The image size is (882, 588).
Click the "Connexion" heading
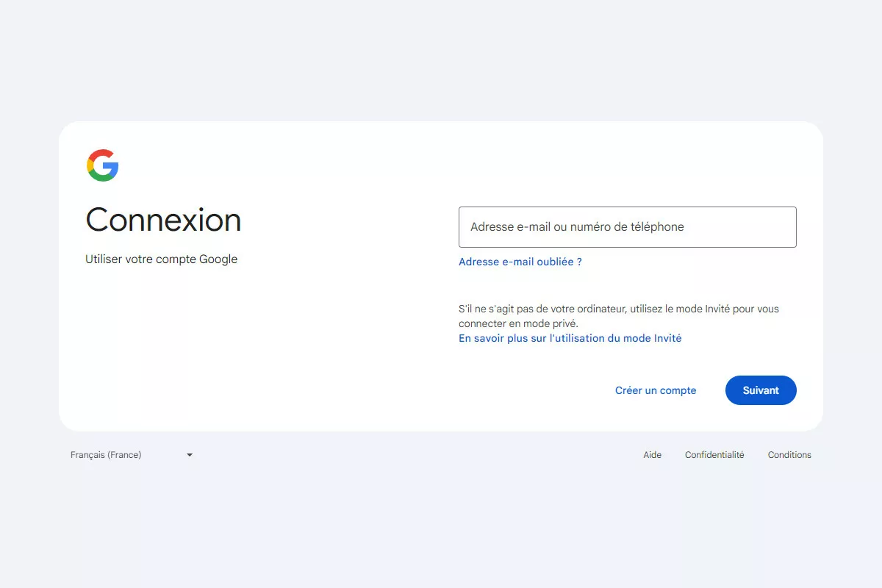tap(163, 220)
